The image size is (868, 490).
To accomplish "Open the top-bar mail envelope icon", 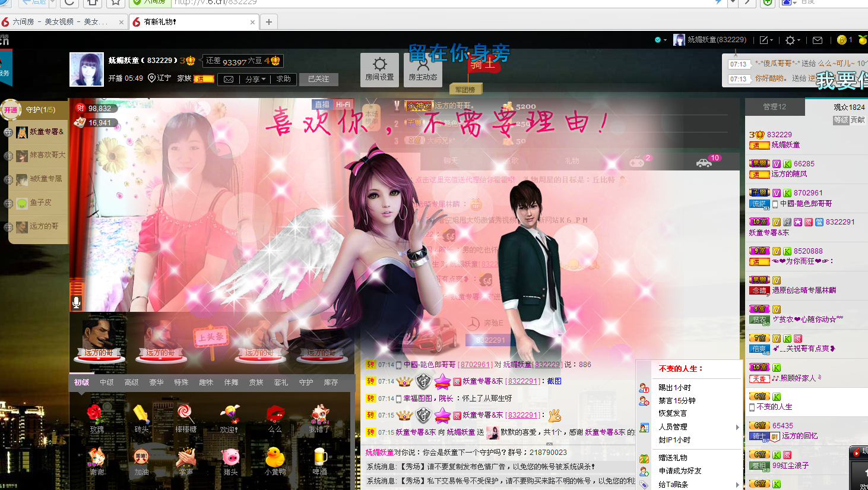I will 818,40.
